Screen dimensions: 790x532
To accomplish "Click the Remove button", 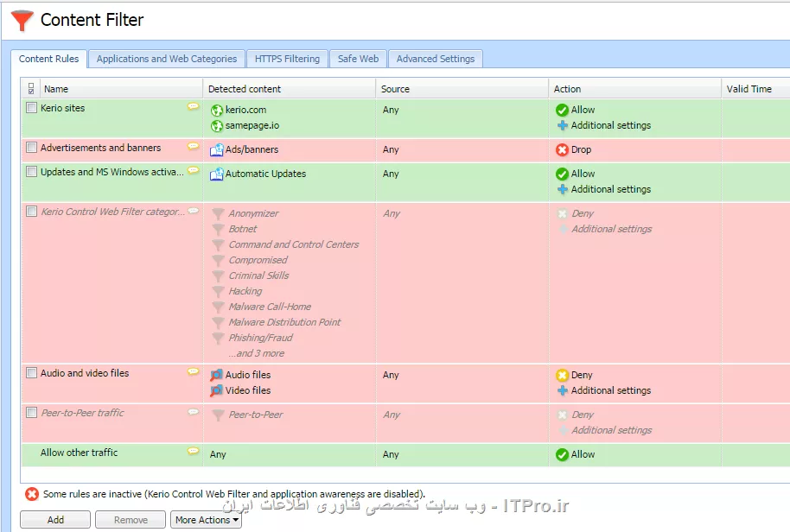I will (131, 520).
